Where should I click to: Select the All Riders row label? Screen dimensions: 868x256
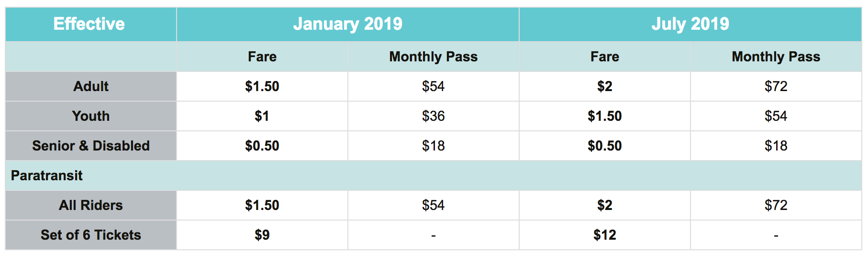91,205
